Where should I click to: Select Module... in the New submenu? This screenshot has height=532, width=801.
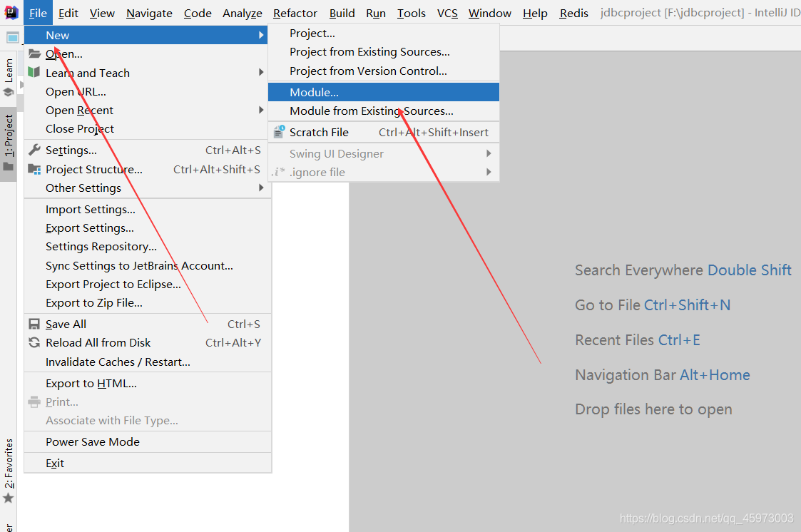(x=384, y=93)
